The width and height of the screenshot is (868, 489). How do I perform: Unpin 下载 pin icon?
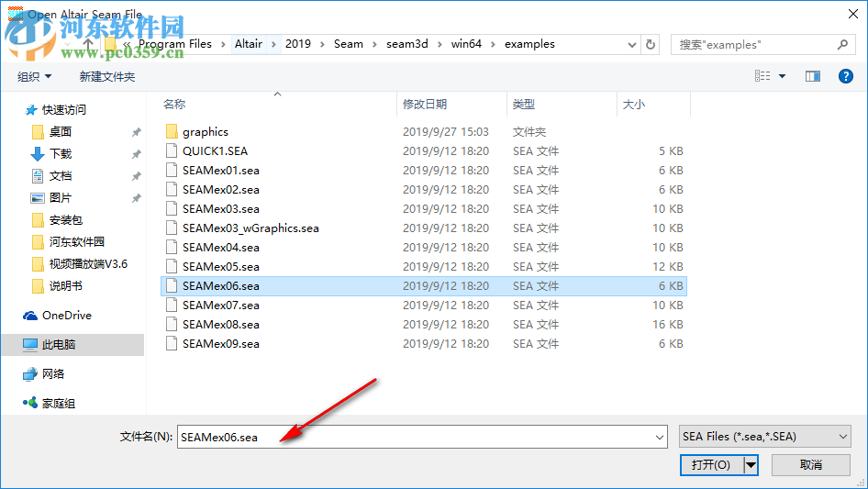136,154
